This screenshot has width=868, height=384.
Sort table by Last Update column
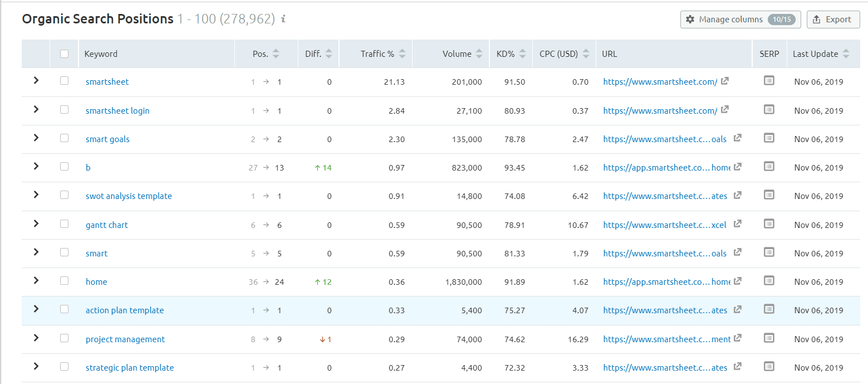click(846, 54)
